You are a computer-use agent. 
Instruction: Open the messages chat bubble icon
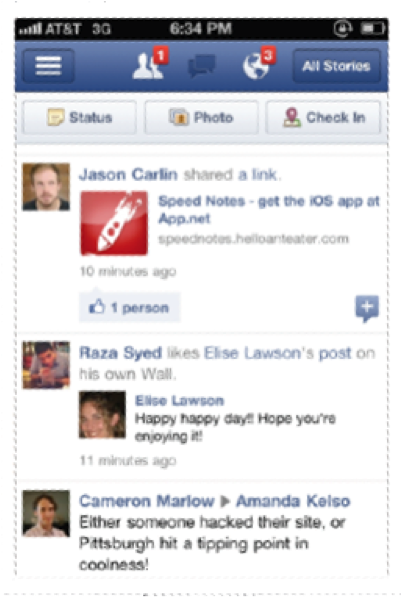click(x=202, y=66)
